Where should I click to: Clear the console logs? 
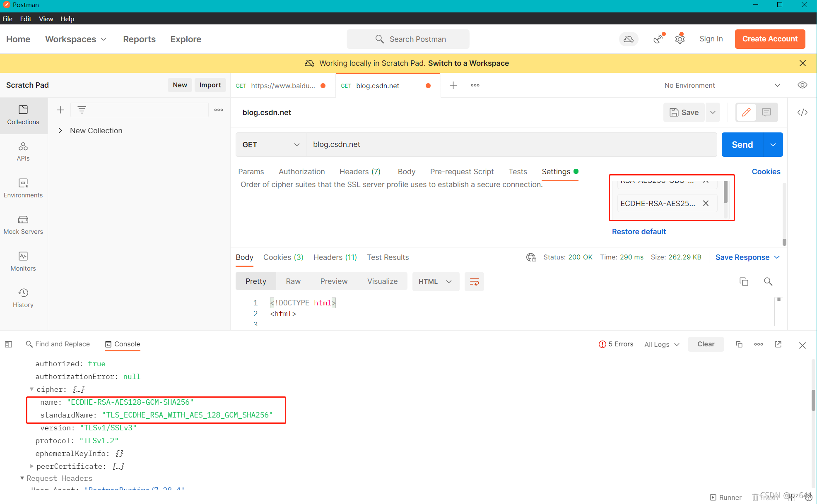[x=706, y=344]
